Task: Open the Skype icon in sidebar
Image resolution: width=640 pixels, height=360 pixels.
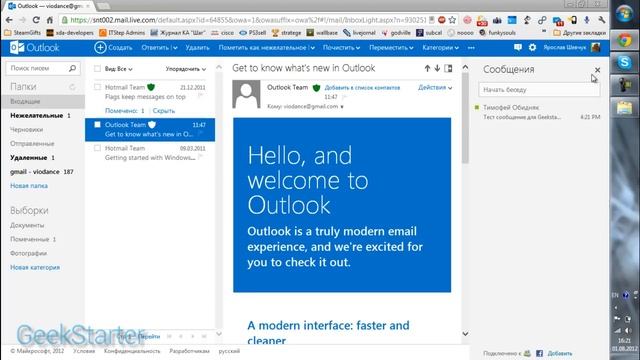Action: click(624, 62)
